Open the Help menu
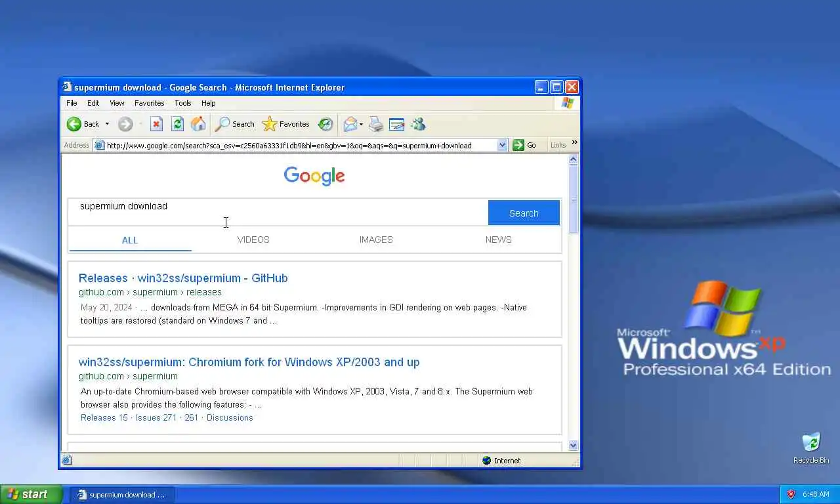The image size is (840, 504). coord(209,103)
